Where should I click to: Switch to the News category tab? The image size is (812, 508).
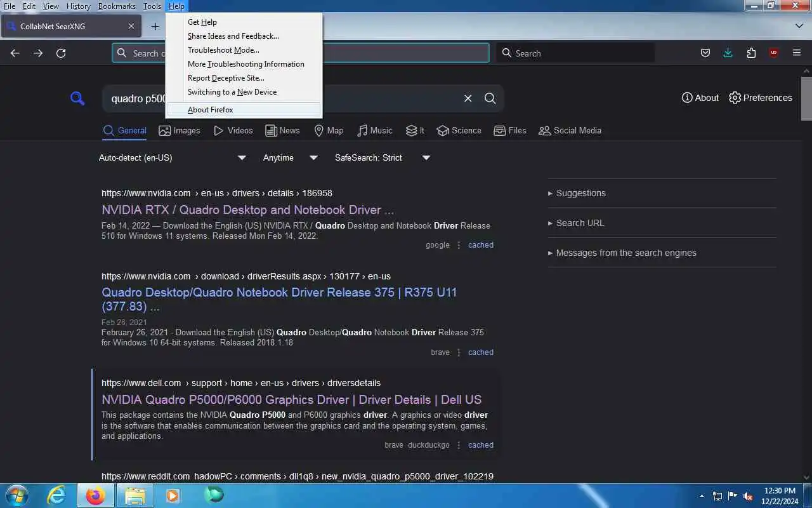point(282,130)
